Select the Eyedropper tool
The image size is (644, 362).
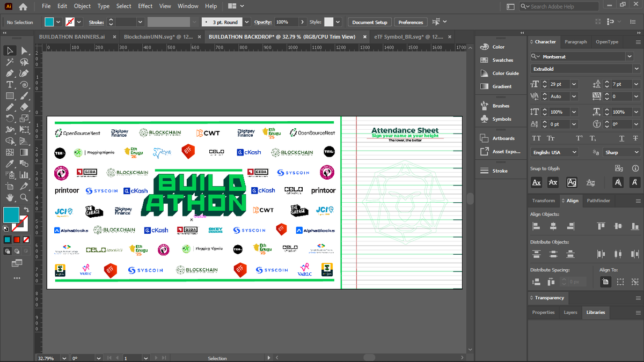click(x=10, y=164)
